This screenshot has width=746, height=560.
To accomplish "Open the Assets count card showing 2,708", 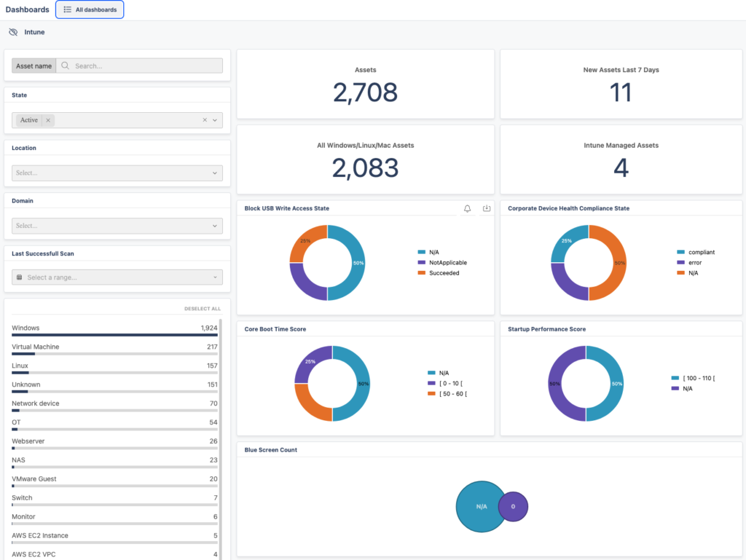I will (366, 84).
